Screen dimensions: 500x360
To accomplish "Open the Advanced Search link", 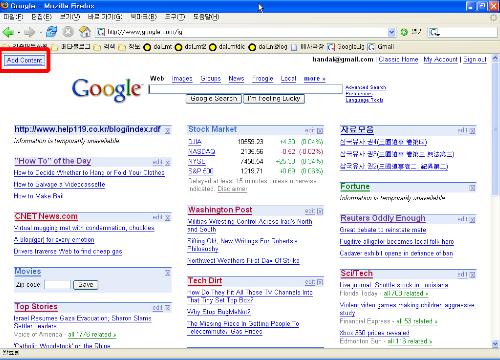I will (x=366, y=87).
